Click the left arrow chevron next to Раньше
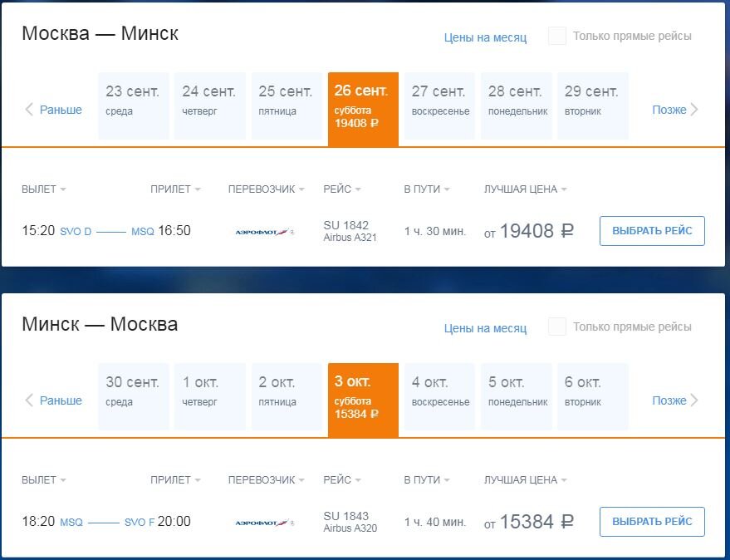Image resolution: width=730 pixels, height=560 pixels. pos(27,109)
